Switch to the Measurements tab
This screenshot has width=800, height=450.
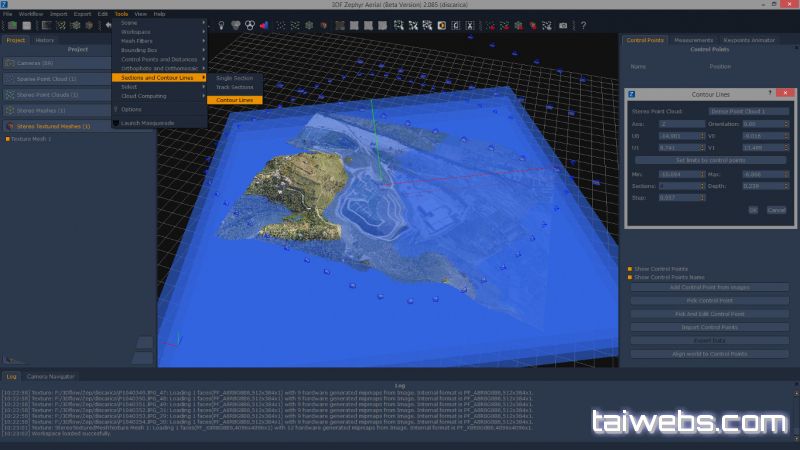(x=693, y=40)
